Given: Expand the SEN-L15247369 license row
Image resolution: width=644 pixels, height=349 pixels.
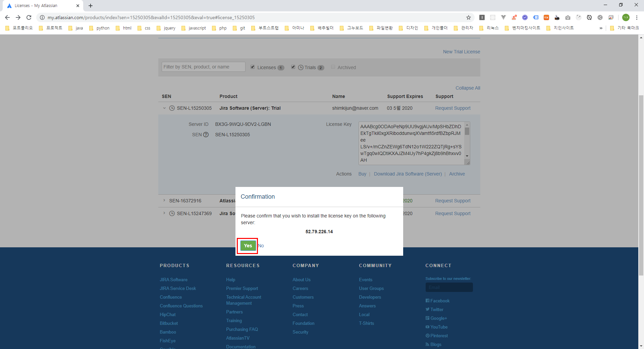Looking at the screenshot, I should [164, 213].
